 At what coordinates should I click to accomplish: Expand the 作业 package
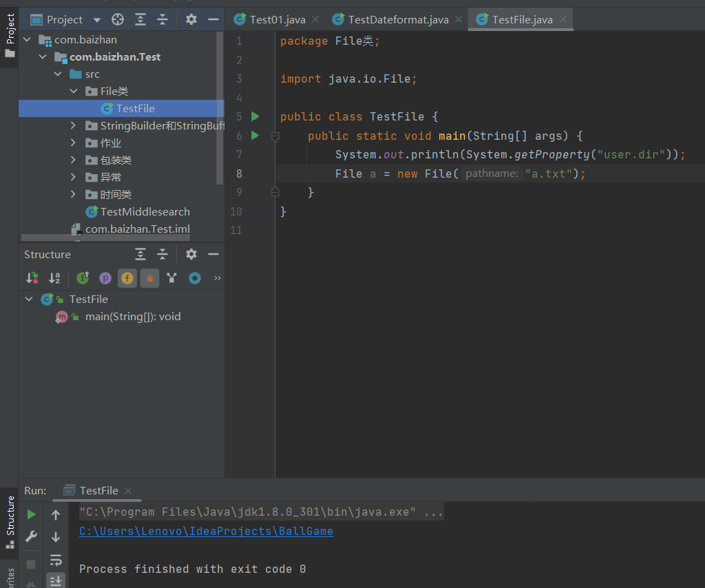[74, 143]
